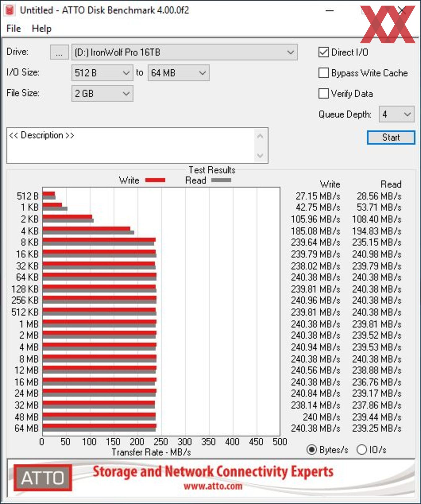The image size is (421, 504).
Task: Open the maximum I/O Size 64 MB dropdown
Action: (x=178, y=73)
